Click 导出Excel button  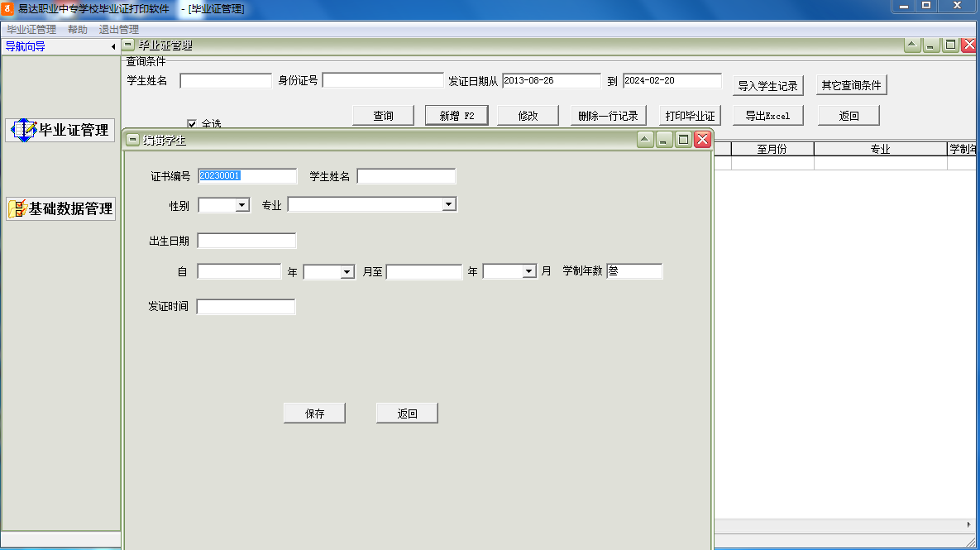pos(768,116)
